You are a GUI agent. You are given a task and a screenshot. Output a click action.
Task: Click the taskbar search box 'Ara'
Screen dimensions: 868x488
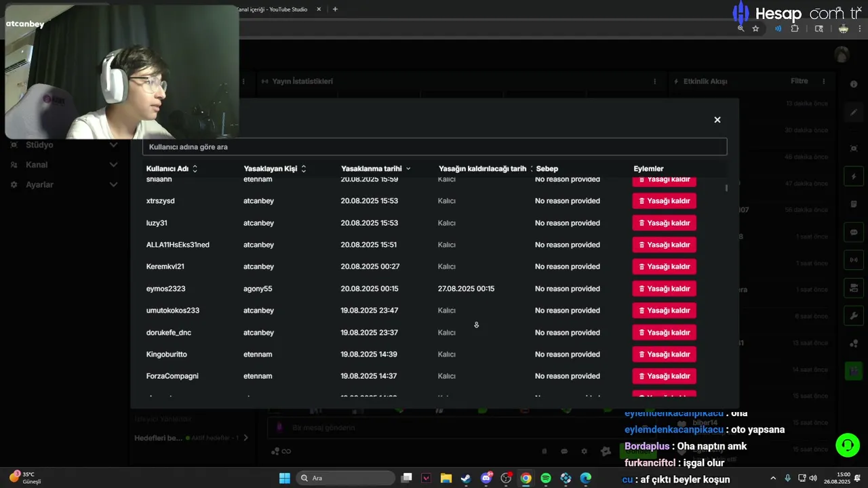pyautogui.click(x=344, y=478)
